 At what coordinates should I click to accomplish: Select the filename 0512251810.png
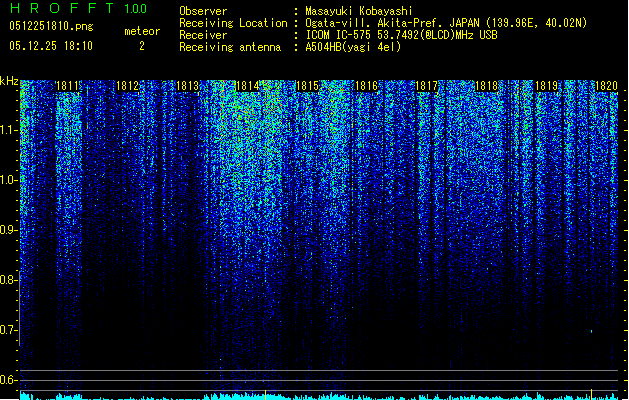[x=51, y=27]
